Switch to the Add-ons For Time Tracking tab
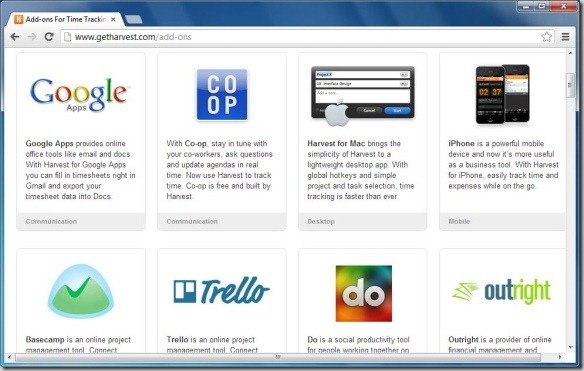The height and width of the screenshot is (371, 584). click(66, 19)
